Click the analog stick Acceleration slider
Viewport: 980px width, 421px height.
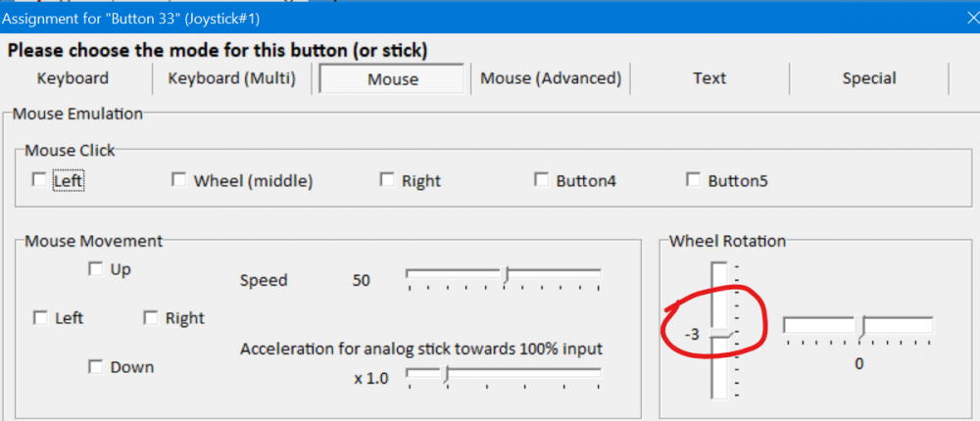(x=445, y=373)
